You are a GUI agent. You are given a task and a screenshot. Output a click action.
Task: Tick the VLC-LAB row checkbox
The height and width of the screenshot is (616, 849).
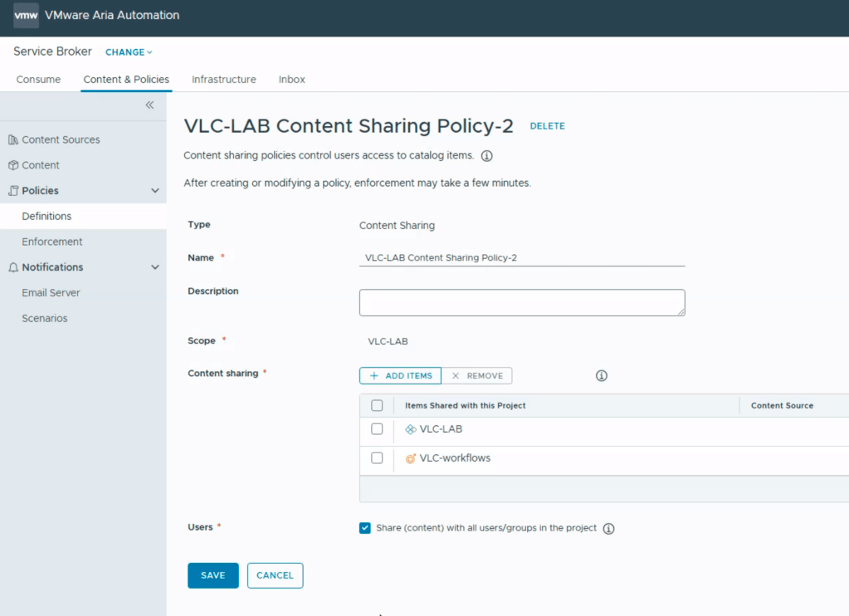[x=377, y=429]
